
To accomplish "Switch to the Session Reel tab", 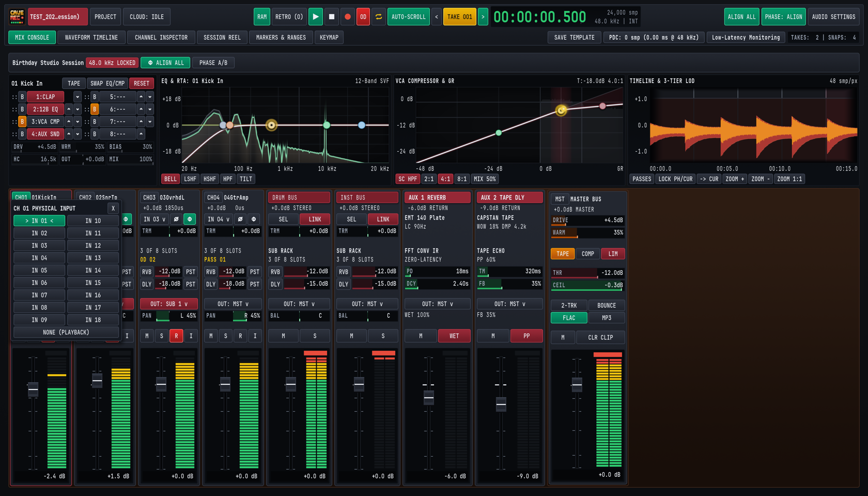I will click(222, 37).
